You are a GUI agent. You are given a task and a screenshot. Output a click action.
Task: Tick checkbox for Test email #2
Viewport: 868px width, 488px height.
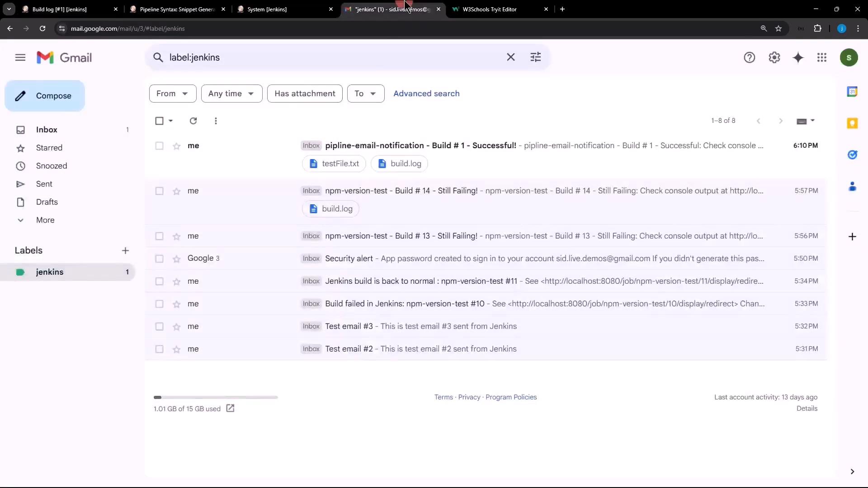click(159, 349)
